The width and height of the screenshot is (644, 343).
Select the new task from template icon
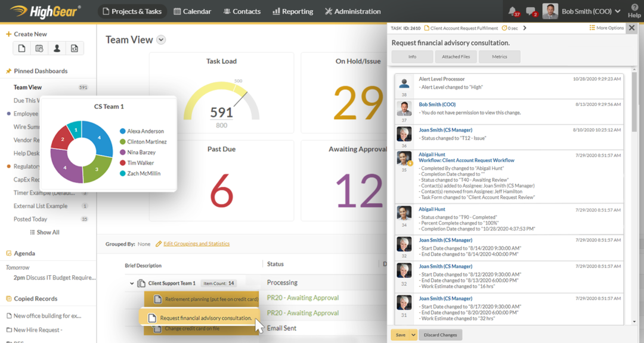73,48
